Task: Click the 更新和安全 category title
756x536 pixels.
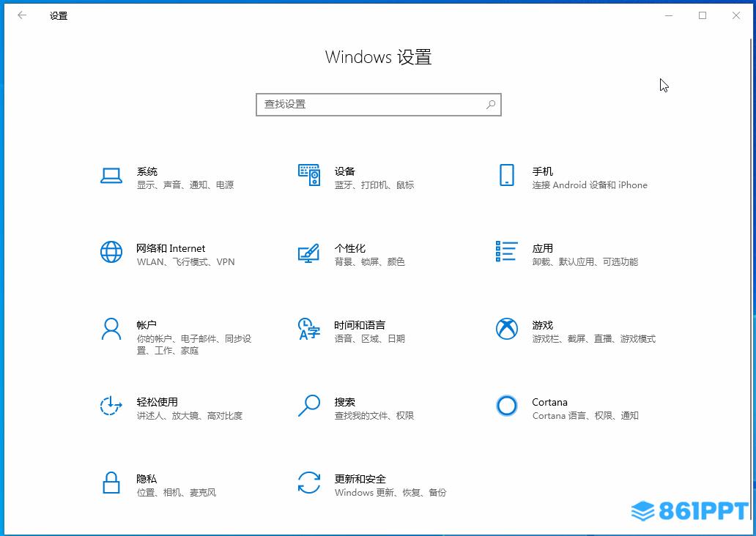Action: coord(360,479)
